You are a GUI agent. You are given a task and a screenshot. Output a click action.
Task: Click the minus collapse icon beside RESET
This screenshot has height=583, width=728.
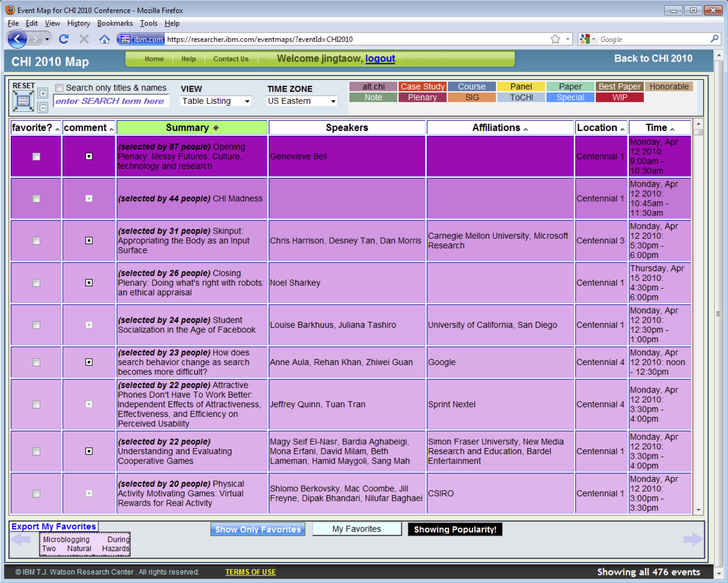(x=43, y=108)
